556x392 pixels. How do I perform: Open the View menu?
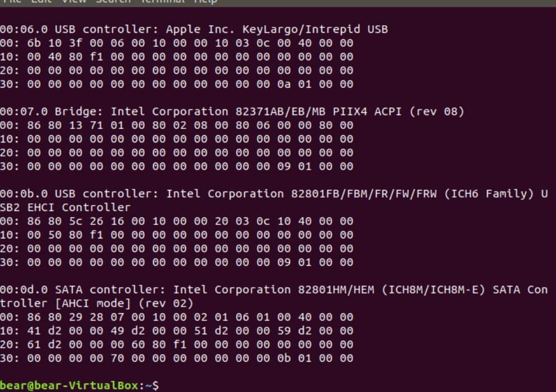coord(74,2)
